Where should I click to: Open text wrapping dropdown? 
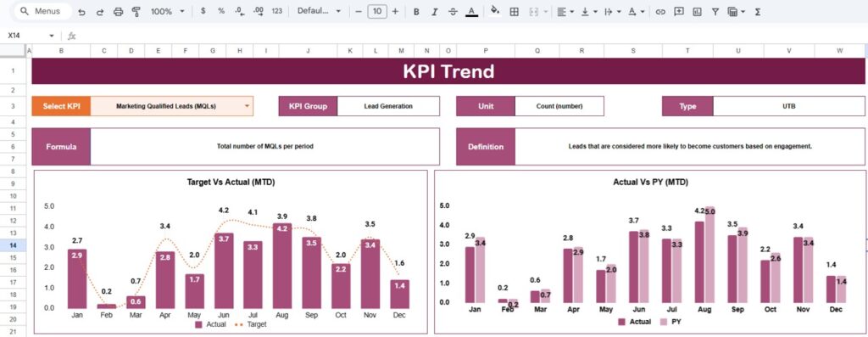point(612,12)
